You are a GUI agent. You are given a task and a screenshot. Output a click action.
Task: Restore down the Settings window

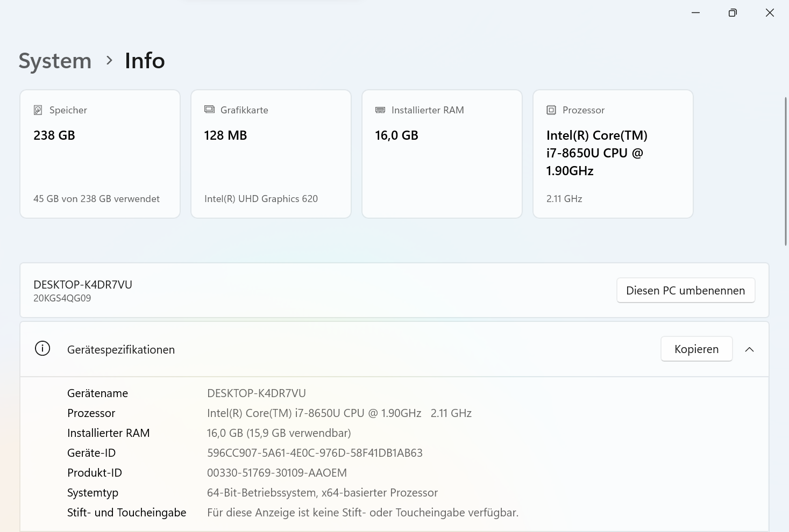[733, 12]
